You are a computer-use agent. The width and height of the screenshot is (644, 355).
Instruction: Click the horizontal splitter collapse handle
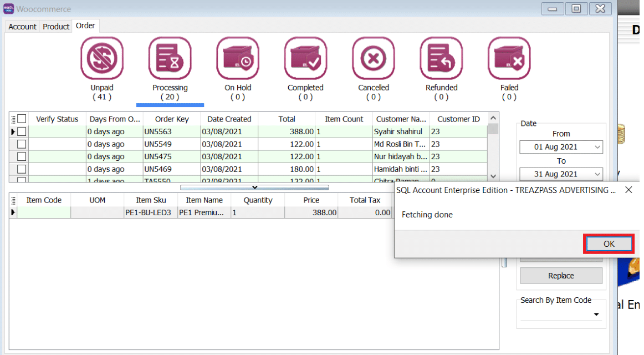254,187
